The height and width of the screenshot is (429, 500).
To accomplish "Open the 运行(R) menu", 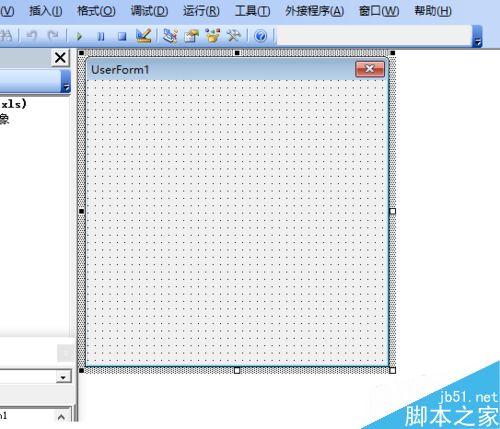I will (x=201, y=11).
